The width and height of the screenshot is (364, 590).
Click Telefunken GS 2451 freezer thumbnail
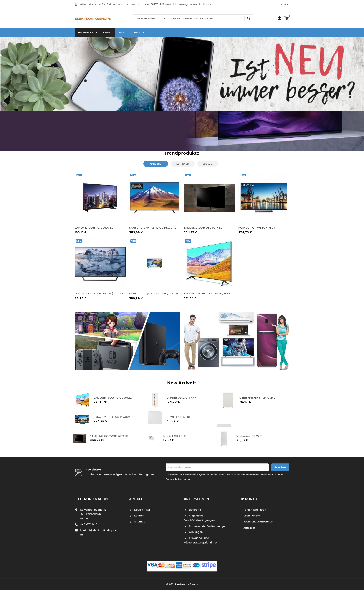click(x=224, y=438)
